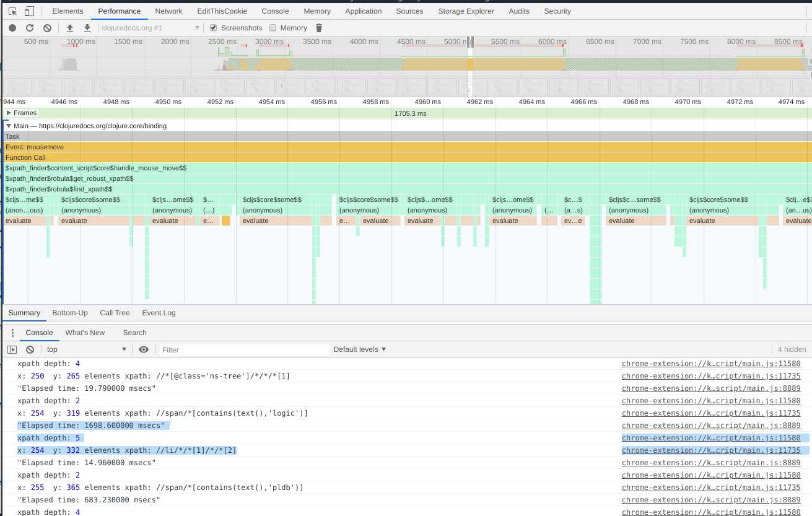Open the clojuredocs.org #1 recording dropdown
Image resolution: width=812 pixels, height=516 pixels.
click(x=150, y=28)
